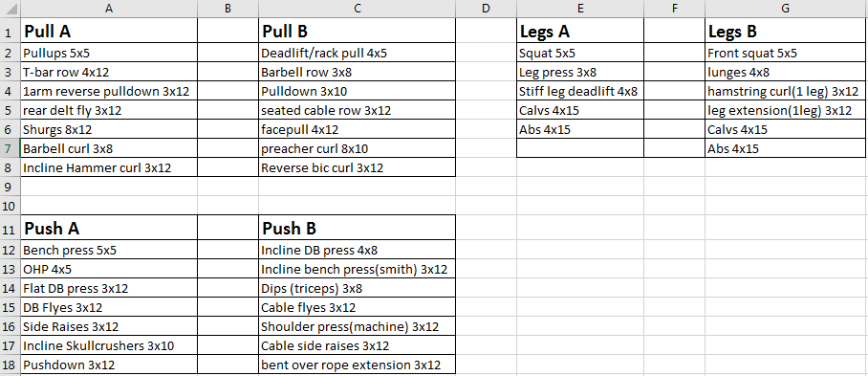Image resolution: width=868 pixels, height=376 pixels.
Task: Click the bent over rope extension cell
Action: pyautogui.click(x=358, y=365)
